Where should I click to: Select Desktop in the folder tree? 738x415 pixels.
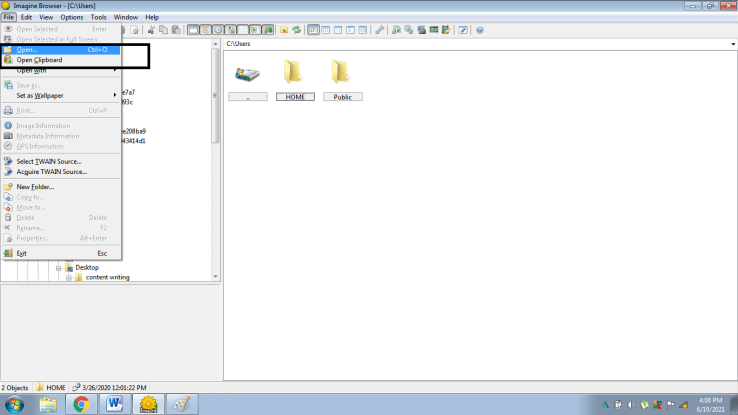(x=87, y=267)
